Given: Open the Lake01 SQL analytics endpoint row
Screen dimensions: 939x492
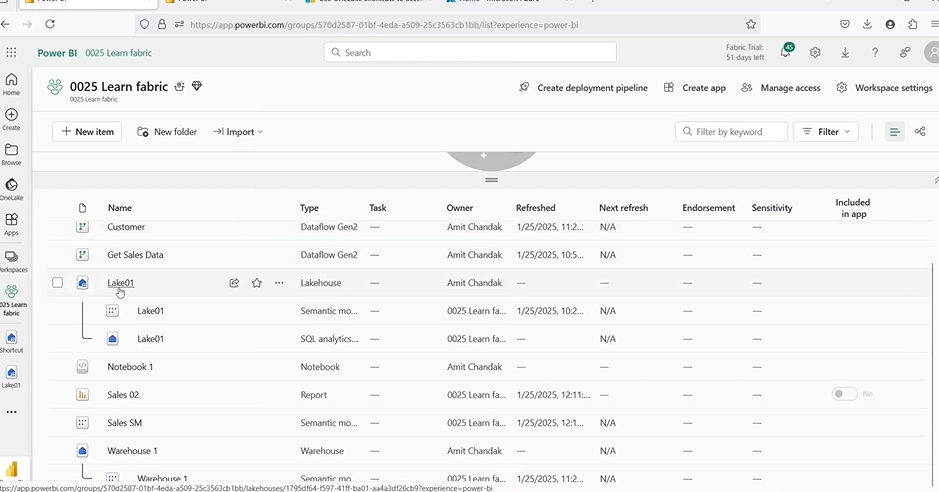Looking at the screenshot, I should click(x=150, y=339).
